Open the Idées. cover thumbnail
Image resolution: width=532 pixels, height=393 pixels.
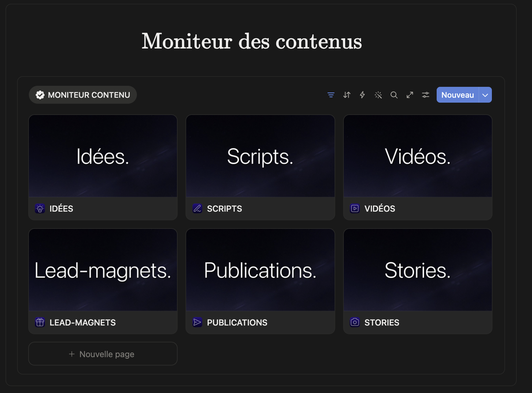(103, 156)
